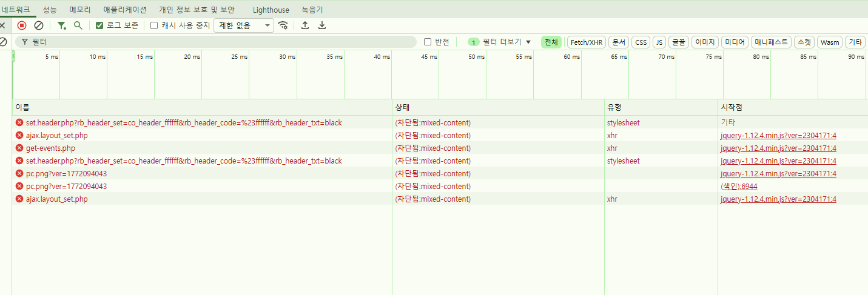Filter requests by Fetch/XHR type
Viewport: 868px width, 295px height.
point(587,42)
